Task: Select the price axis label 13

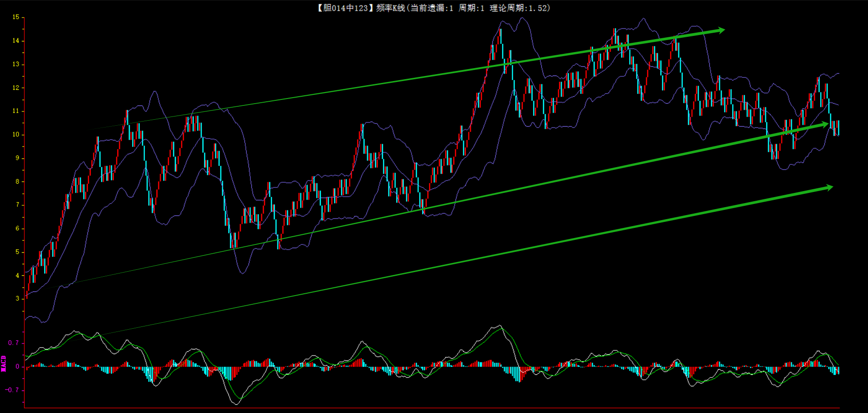Action: (16, 64)
